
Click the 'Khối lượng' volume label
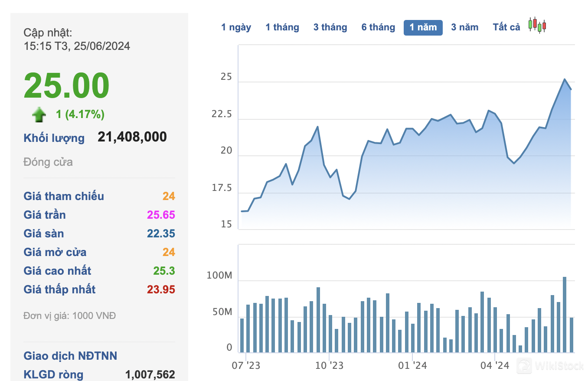[x=54, y=138]
